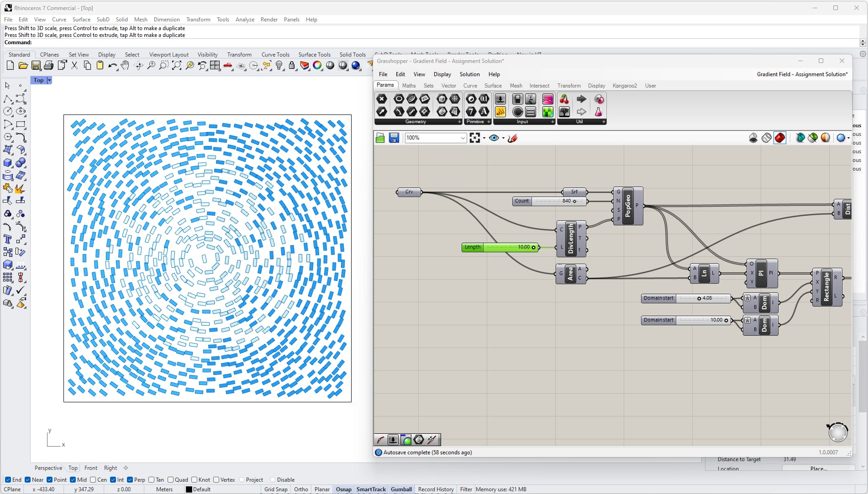The width and height of the screenshot is (868, 494).
Task: Uncheck the Perp object snap
Action: (x=130, y=479)
